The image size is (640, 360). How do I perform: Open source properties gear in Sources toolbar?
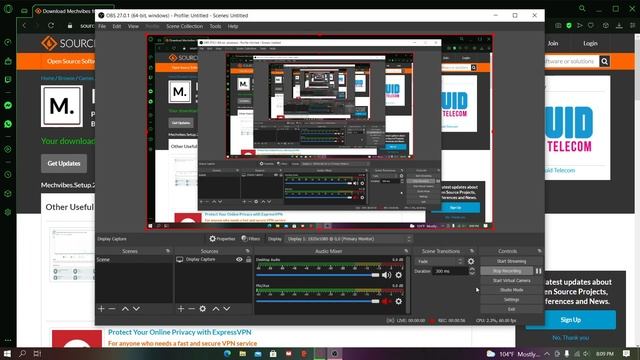(203, 309)
